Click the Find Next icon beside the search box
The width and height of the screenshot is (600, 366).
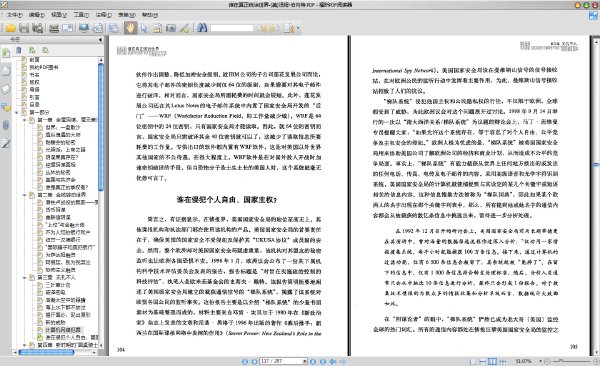275,28
